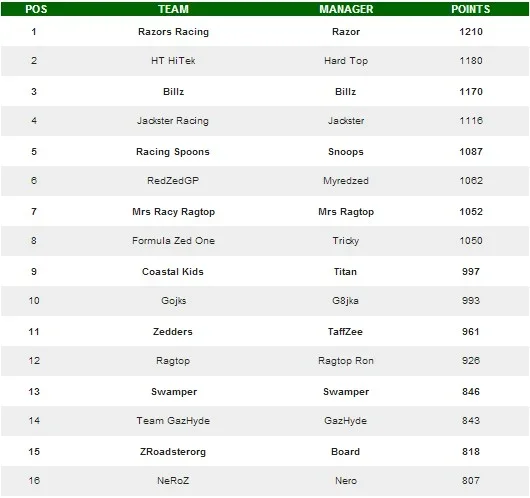The height and width of the screenshot is (498, 530).
Task: Click manager Myredzed in row six
Action: click(x=346, y=181)
